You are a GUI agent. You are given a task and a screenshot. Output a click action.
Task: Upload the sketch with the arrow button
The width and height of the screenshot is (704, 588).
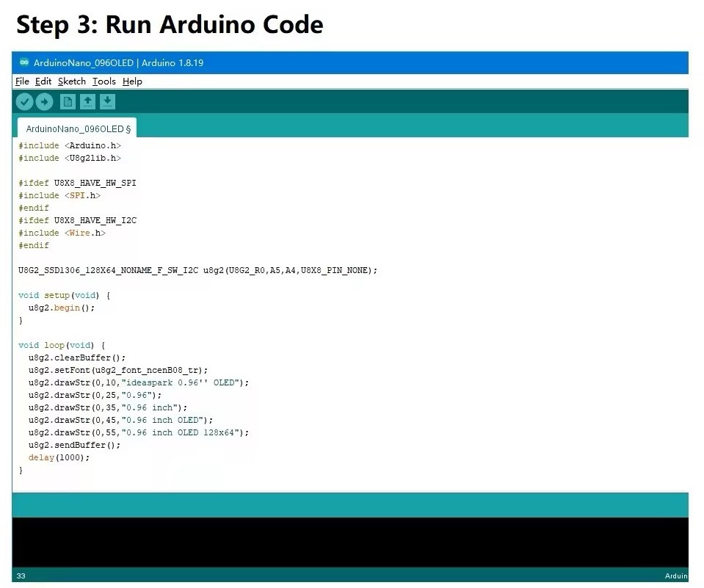(45, 102)
